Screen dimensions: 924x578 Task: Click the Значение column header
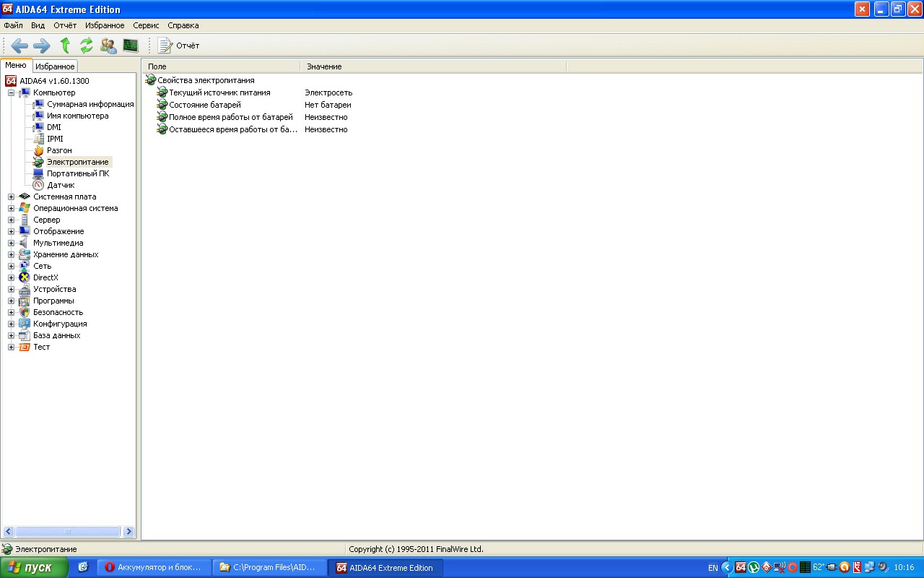pyautogui.click(x=433, y=66)
